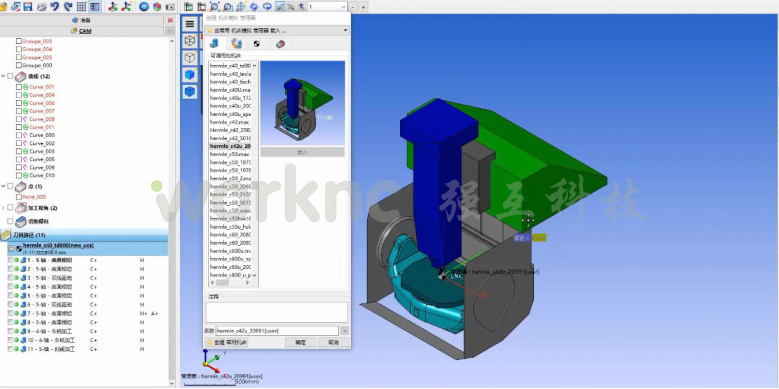Expand the machining views (2) tree group

click(3, 208)
